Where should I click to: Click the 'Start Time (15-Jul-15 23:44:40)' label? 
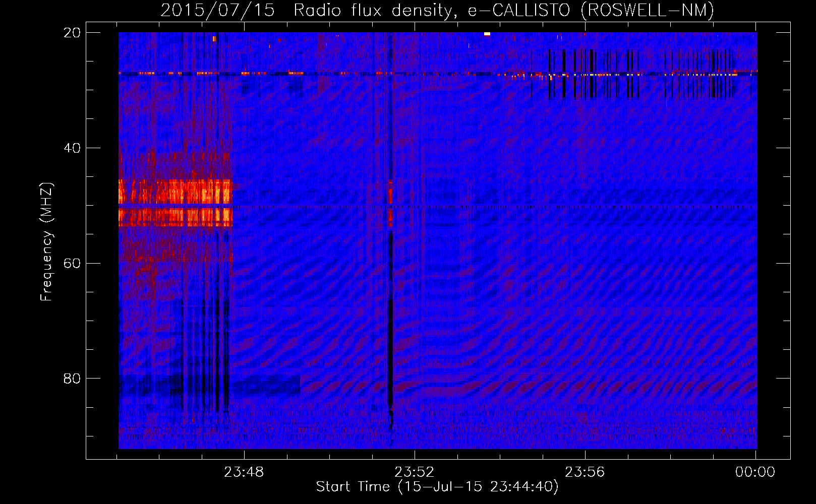click(x=437, y=487)
